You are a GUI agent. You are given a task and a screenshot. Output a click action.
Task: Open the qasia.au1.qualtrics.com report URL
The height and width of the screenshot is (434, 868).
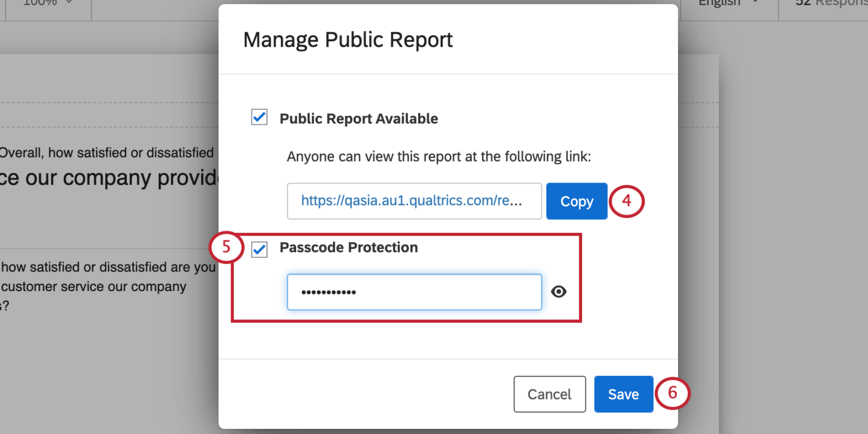click(414, 201)
